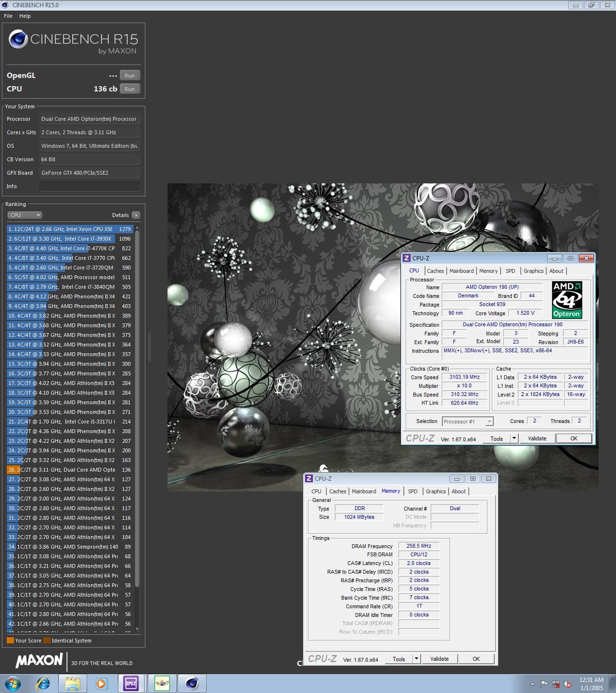Screen dimensions: 616x693
Task: Open the CPU ranking type dropdown
Action: coord(25,215)
